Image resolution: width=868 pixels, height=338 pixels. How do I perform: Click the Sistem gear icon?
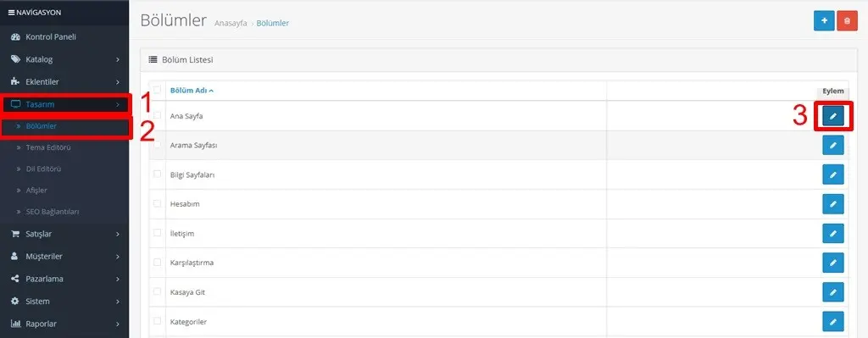15,302
